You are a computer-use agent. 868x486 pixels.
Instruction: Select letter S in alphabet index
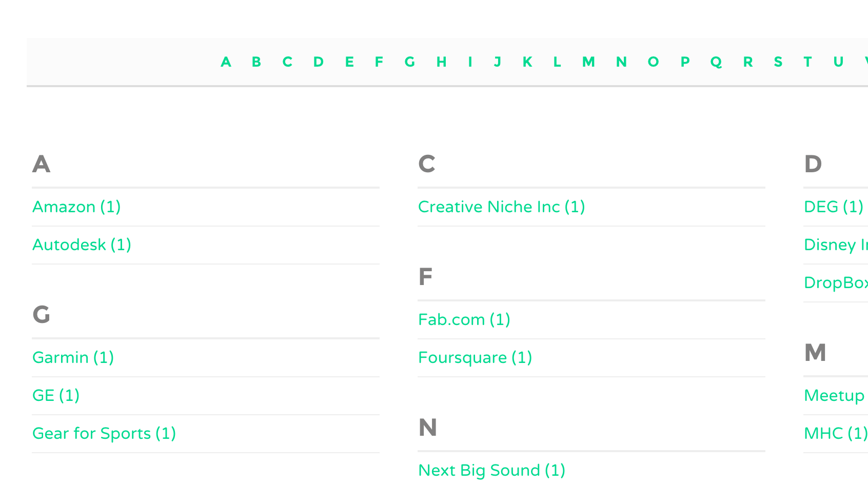pyautogui.click(x=778, y=62)
